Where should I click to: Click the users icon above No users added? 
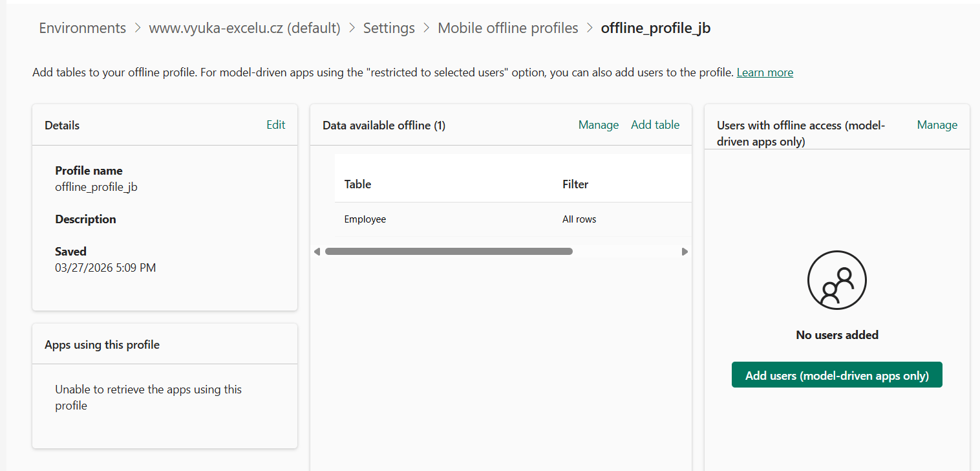836,280
